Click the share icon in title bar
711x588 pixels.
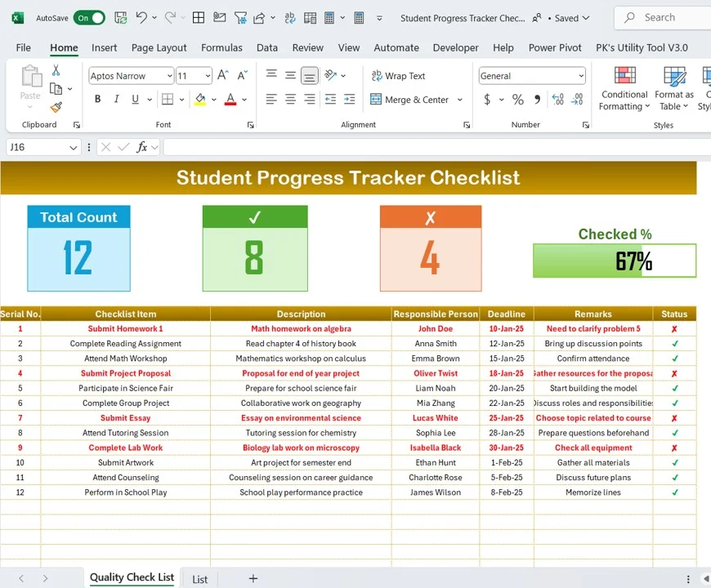click(x=259, y=18)
